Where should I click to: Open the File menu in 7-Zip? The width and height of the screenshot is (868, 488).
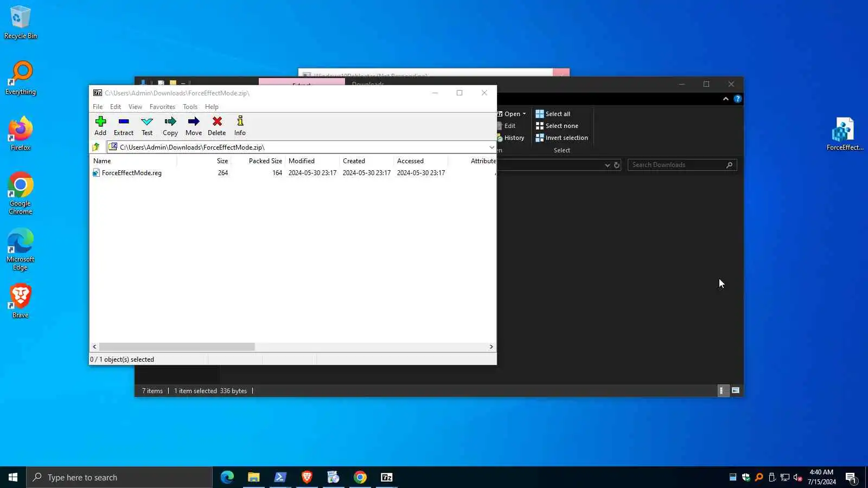click(98, 107)
